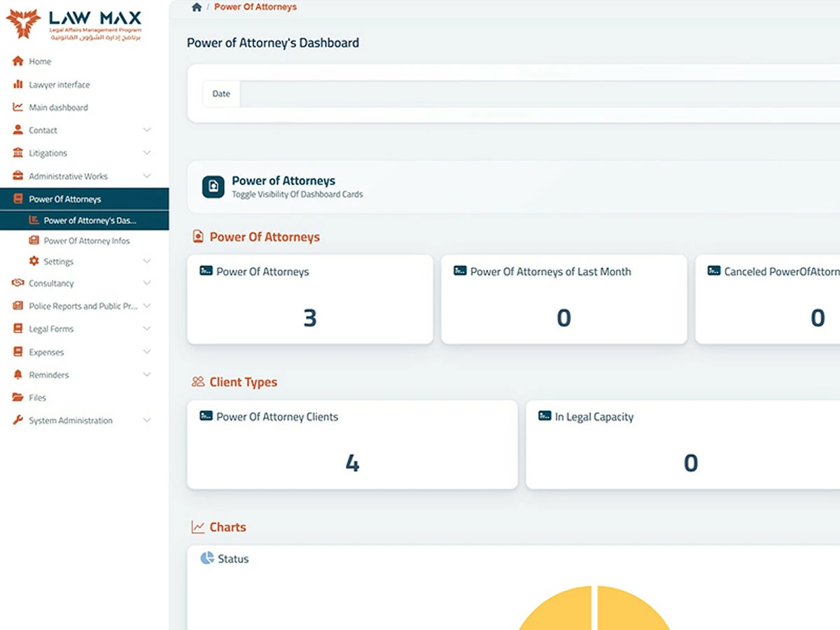840x630 pixels.
Task: Expand the Contact menu chevron
Action: [147, 130]
